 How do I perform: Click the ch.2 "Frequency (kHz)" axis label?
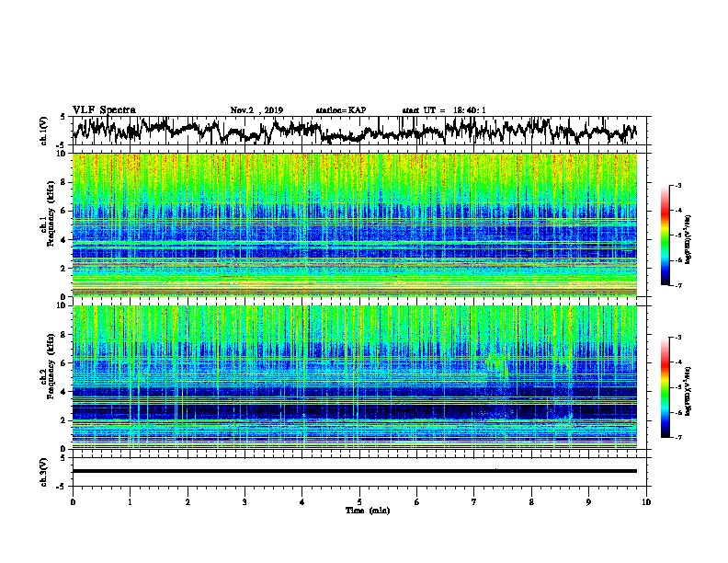point(51,366)
